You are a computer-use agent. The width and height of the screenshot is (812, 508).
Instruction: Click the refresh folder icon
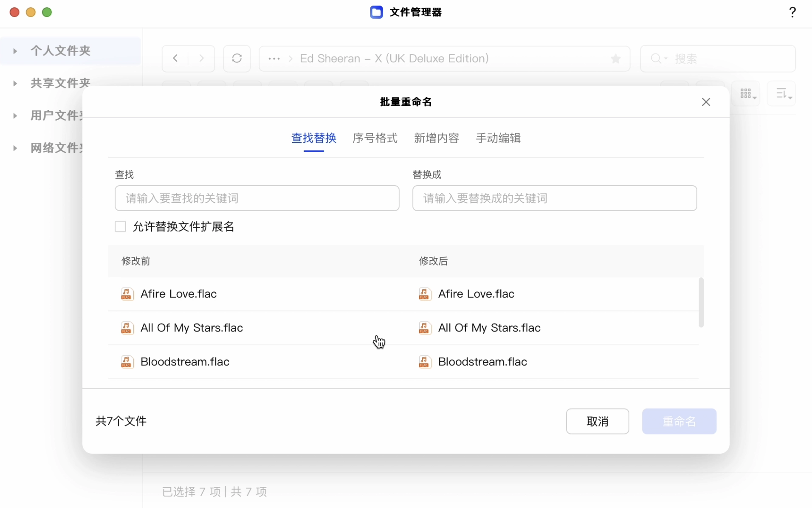click(x=237, y=58)
